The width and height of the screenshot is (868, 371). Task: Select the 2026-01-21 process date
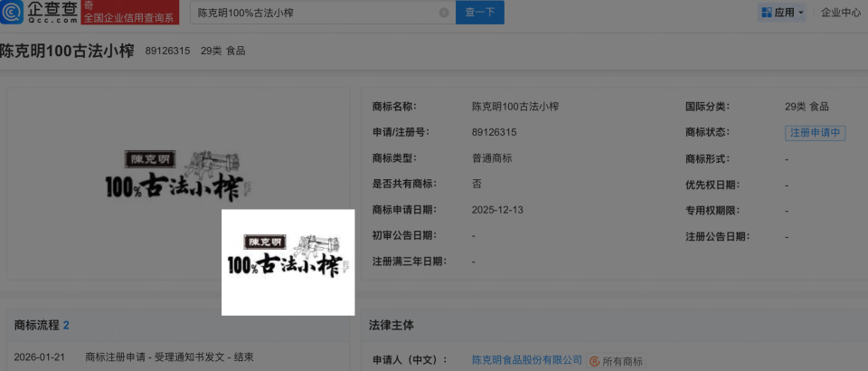[39, 357]
